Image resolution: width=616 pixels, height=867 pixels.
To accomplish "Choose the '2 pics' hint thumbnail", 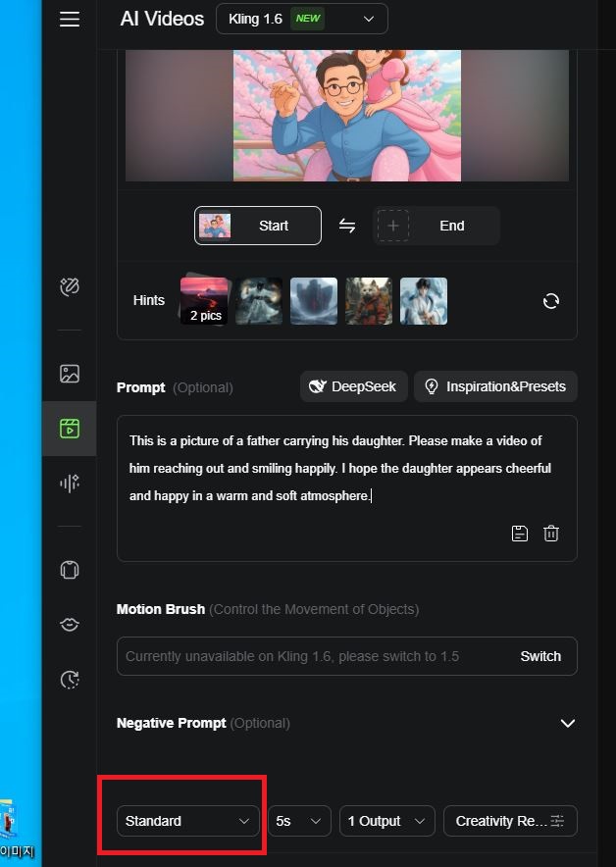I will click(x=204, y=301).
